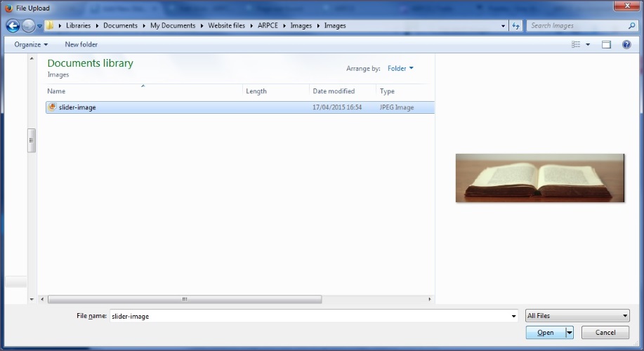Click the search magnifier icon
Image resolution: width=644 pixels, height=351 pixels.
point(632,26)
